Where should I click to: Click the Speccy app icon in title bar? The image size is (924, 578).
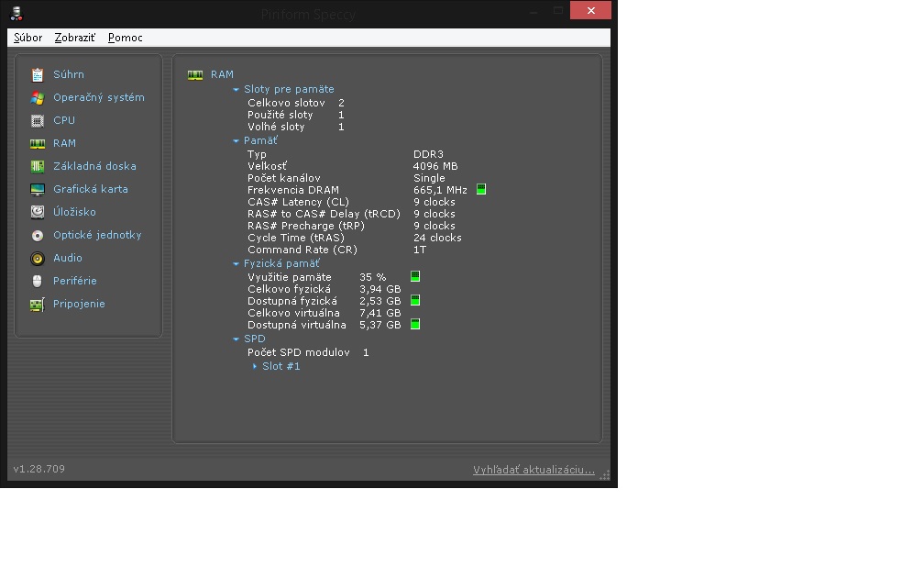pyautogui.click(x=16, y=13)
